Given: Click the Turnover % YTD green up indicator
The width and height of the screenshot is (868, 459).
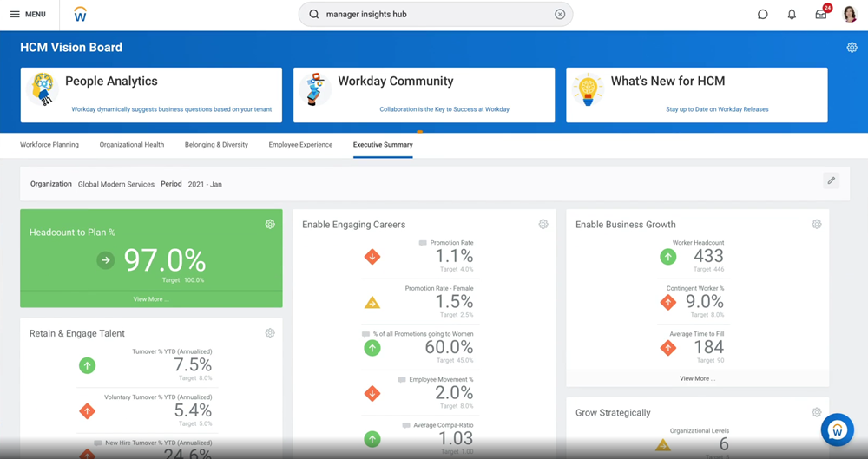Looking at the screenshot, I should [87, 365].
